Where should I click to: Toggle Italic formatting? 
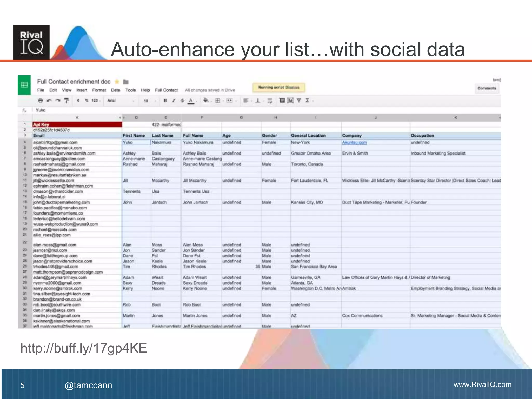(x=174, y=101)
